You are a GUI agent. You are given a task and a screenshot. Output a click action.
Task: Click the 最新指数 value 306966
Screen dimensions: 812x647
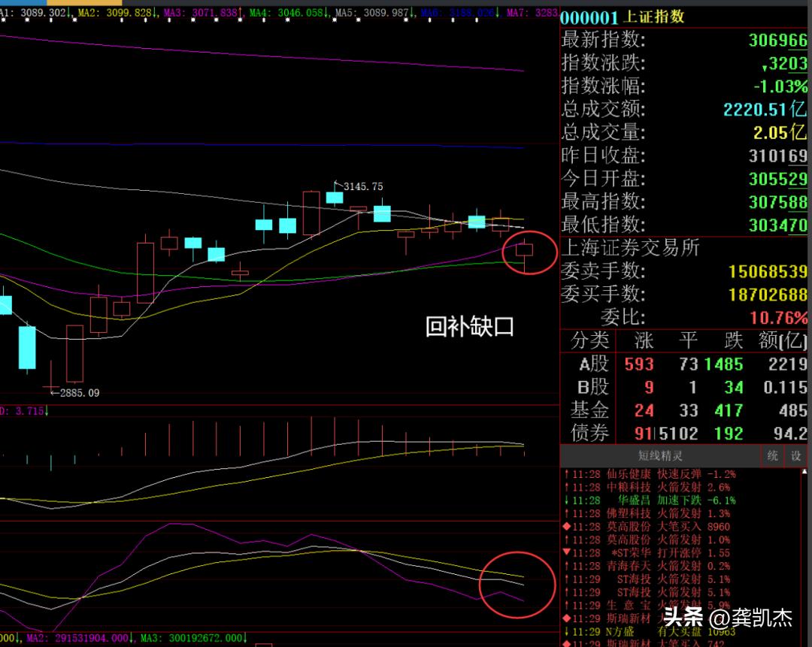[778, 41]
